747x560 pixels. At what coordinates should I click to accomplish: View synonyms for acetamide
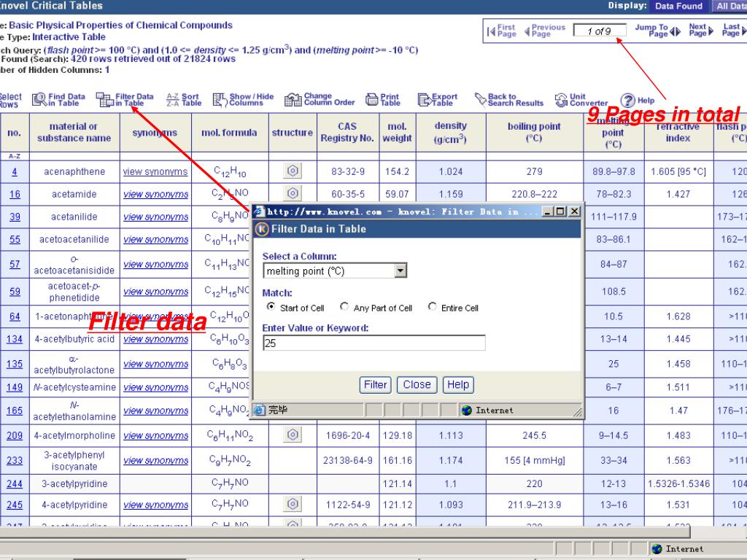pyautogui.click(x=156, y=194)
